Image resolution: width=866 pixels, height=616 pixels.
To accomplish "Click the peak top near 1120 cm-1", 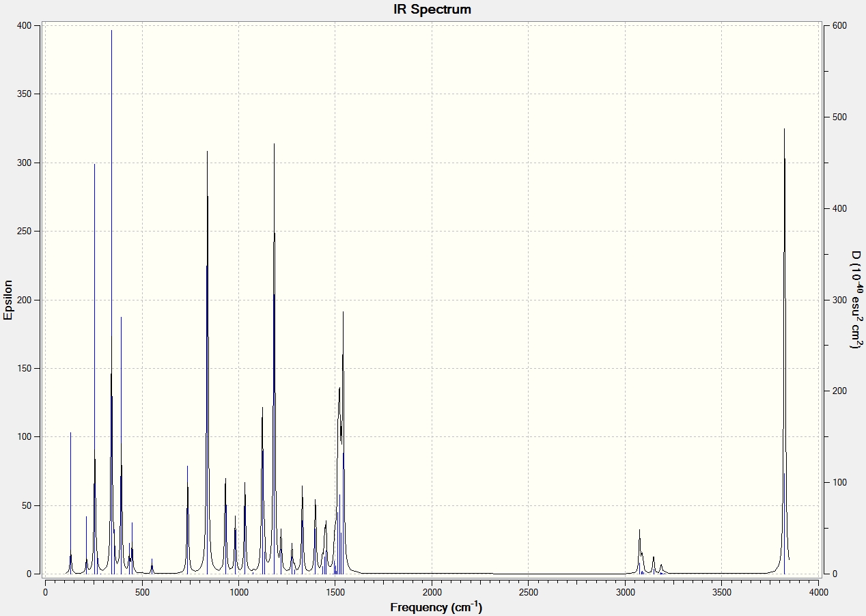I will click(x=262, y=408).
